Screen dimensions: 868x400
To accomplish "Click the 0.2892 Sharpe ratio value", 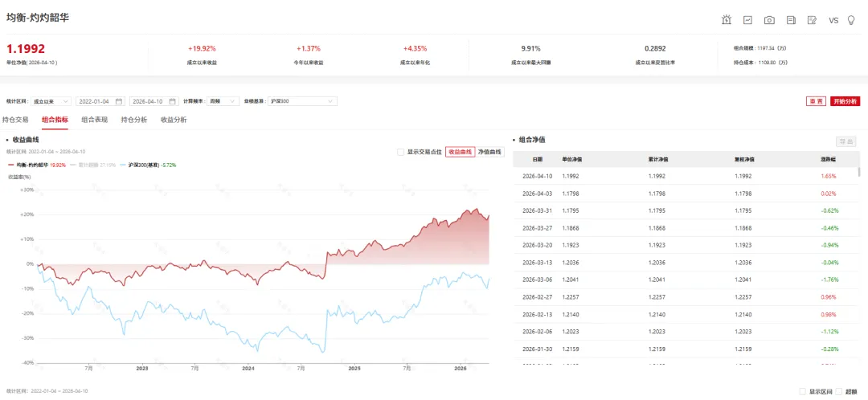I will (656, 49).
